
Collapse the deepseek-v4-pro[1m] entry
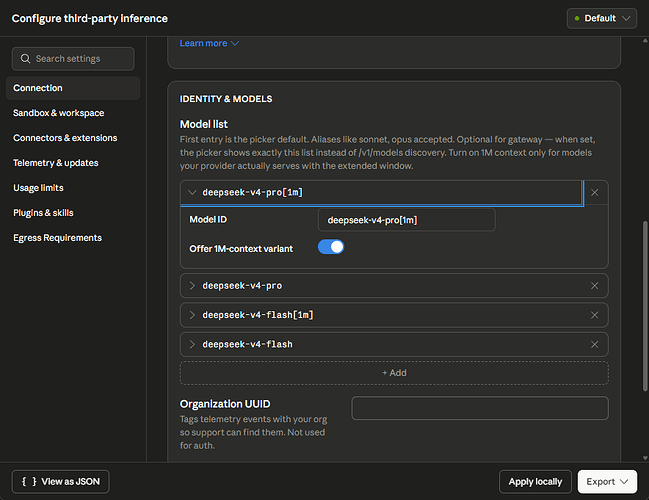192,192
